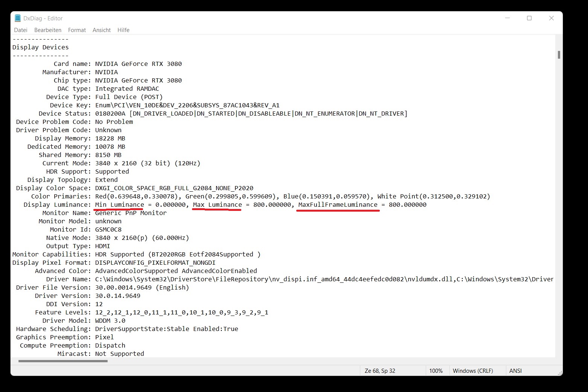
Task: Click the Feature Levels list '12_2,12_1...'
Action: click(182, 312)
